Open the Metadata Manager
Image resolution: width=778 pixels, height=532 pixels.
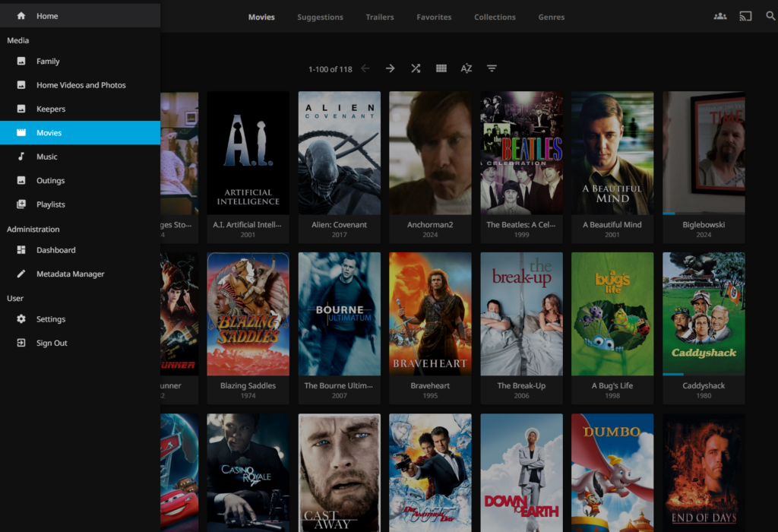[x=80, y=274]
